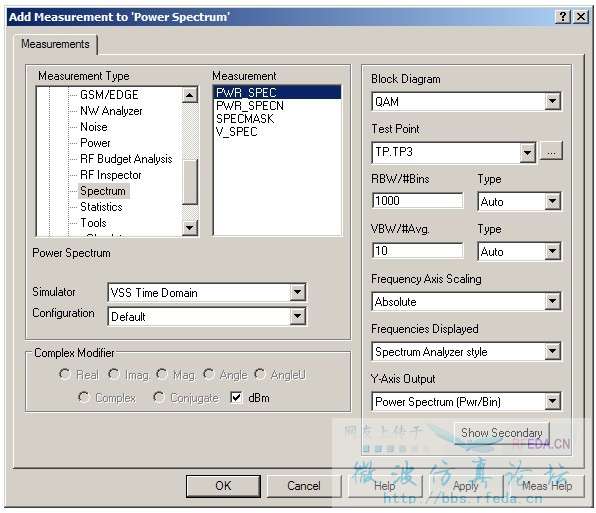
Task: Open the Configuration dropdown
Action: (298, 316)
